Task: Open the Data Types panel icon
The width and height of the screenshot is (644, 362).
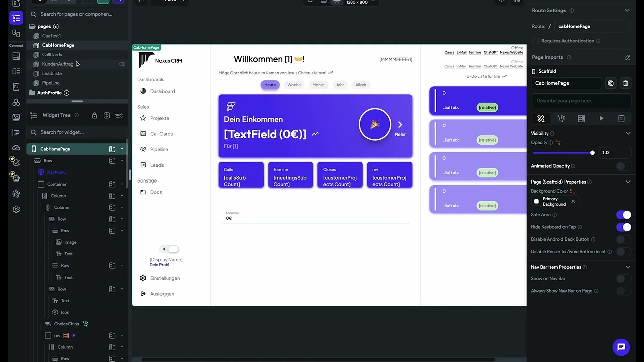Action: [x=16, y=72]
